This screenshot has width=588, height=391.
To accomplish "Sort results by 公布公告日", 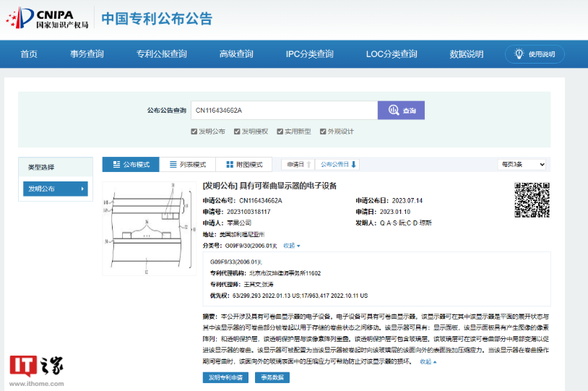I will click(337, 164).
